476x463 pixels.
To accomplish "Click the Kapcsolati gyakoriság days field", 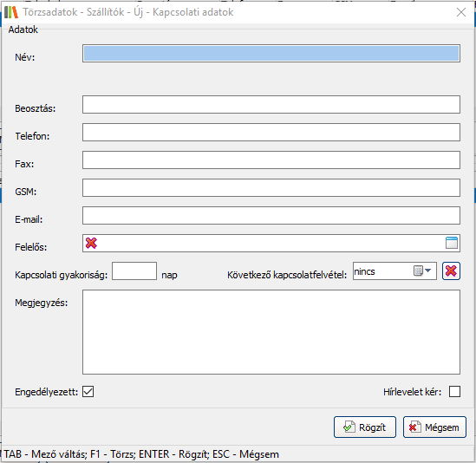I will 134,271.
